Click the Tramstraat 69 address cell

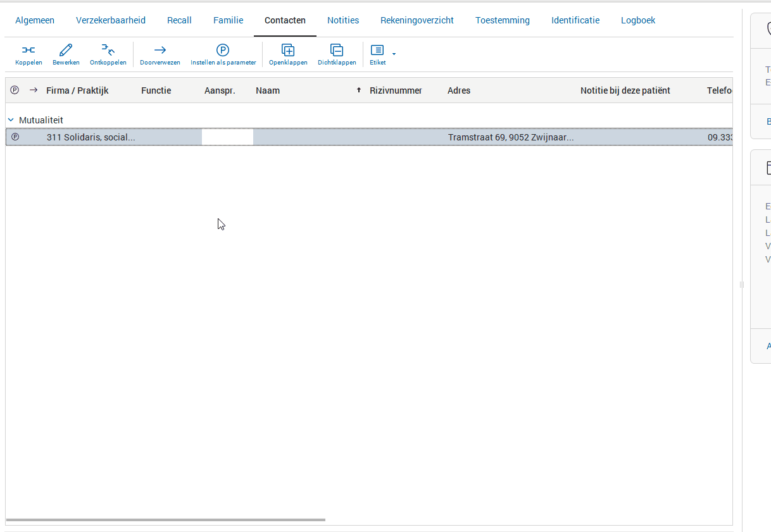(x=511, y=137)
